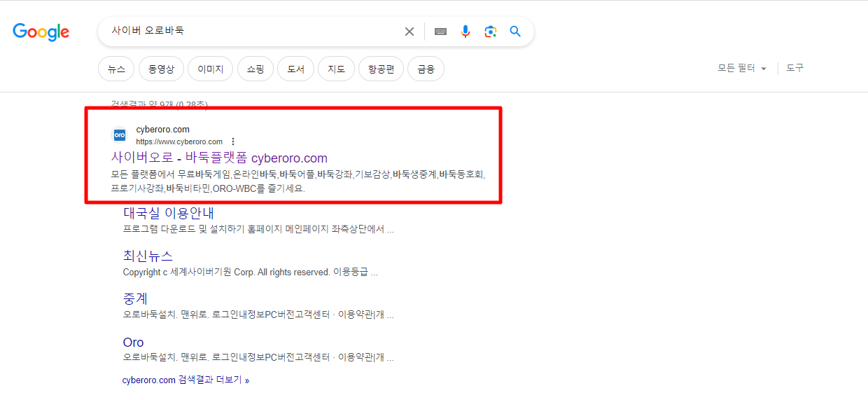This screenshot has height=400, width=868.
Task: Clear the search box with X icon
Action: 409,32
